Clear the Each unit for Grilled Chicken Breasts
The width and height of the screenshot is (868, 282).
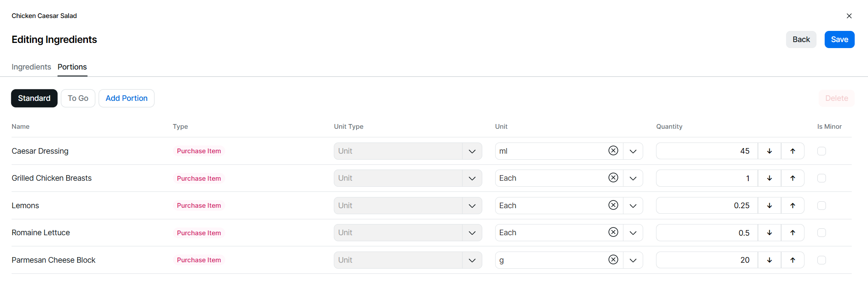coord(613,178)
